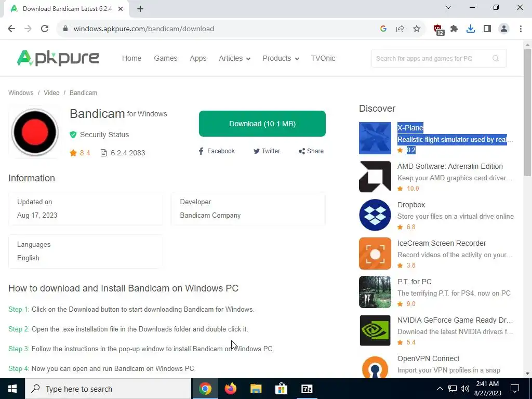
Task: Click the Download (10.1 MB) button
Action: [x=262, y=124]
